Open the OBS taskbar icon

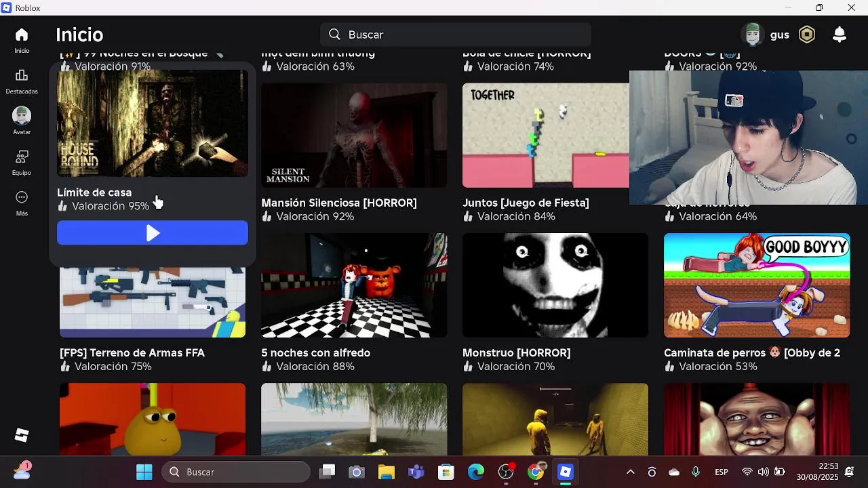[506, 472]
